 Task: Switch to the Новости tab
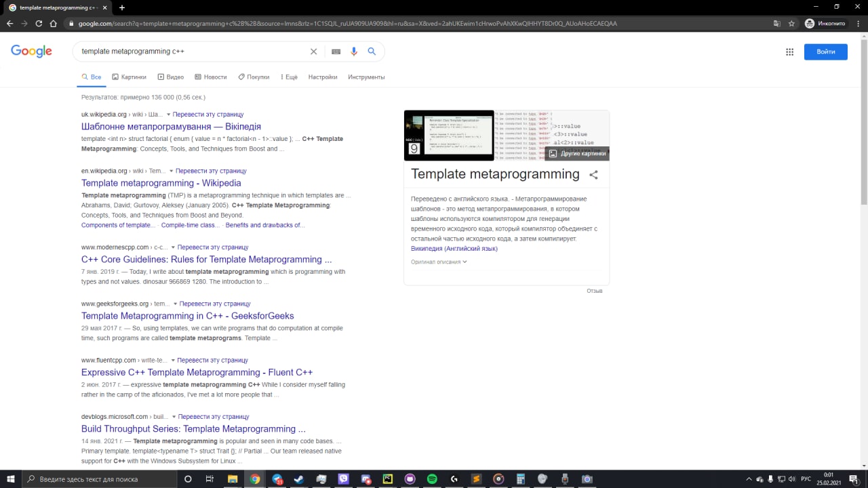click(210, 77)
